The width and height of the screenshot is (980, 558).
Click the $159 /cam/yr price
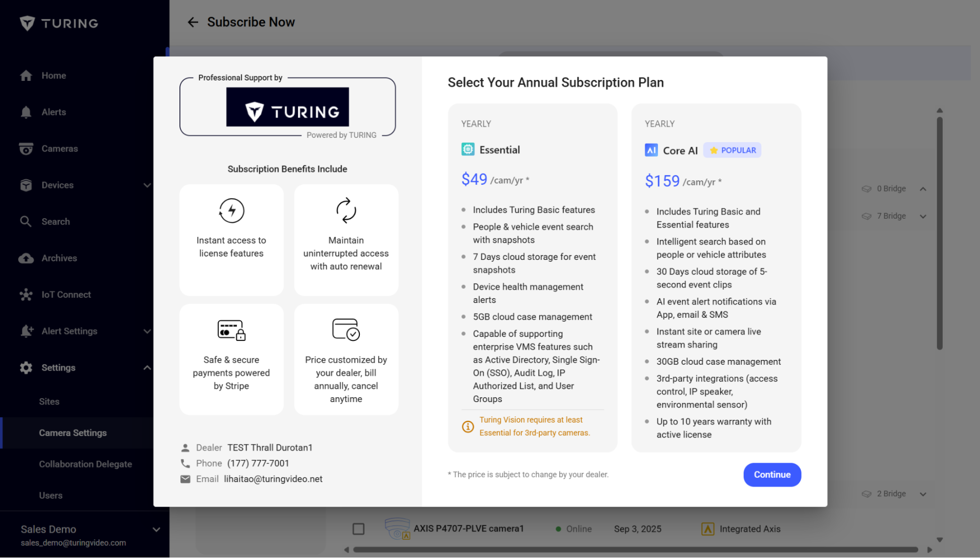[683, 181]
